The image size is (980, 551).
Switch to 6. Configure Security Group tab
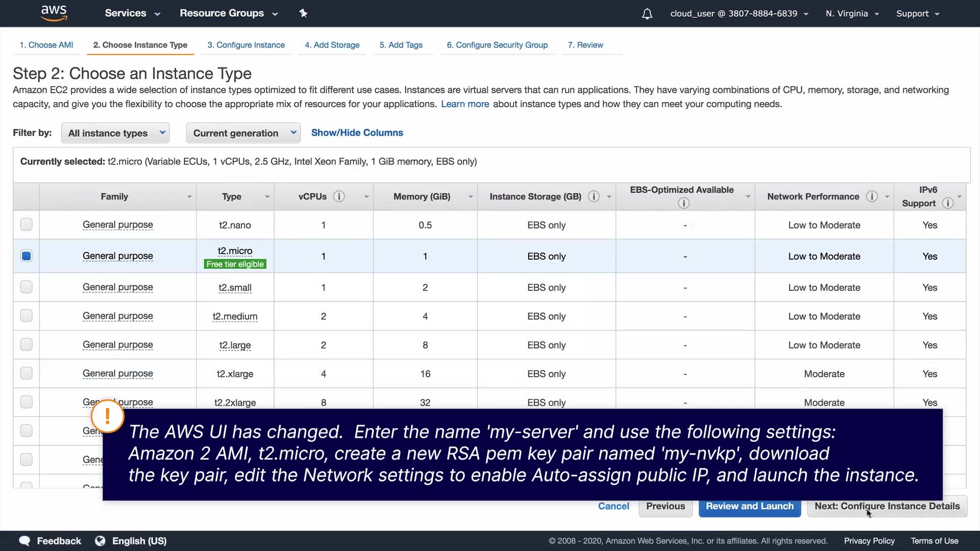497,45
